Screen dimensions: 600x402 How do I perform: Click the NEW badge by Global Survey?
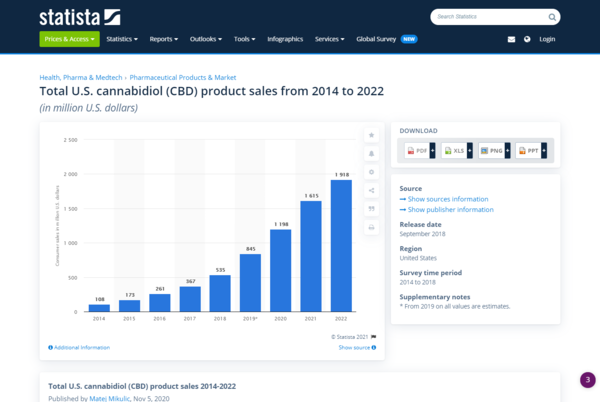(409, 39)
